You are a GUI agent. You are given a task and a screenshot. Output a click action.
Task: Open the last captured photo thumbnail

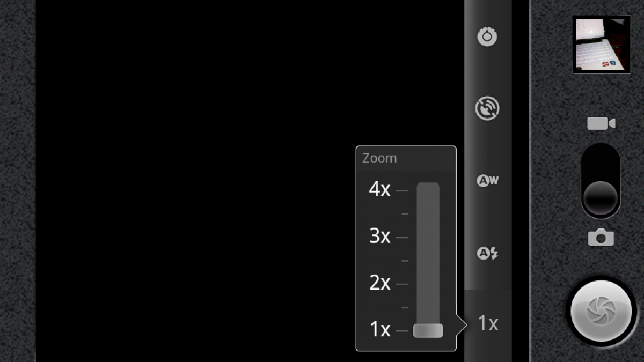[601, 44]
